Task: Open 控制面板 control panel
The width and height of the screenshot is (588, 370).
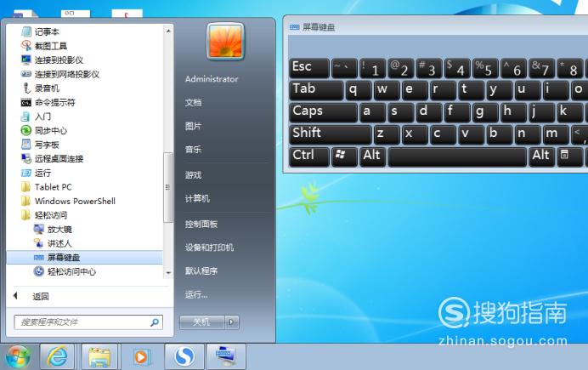Action: point(201,224)
